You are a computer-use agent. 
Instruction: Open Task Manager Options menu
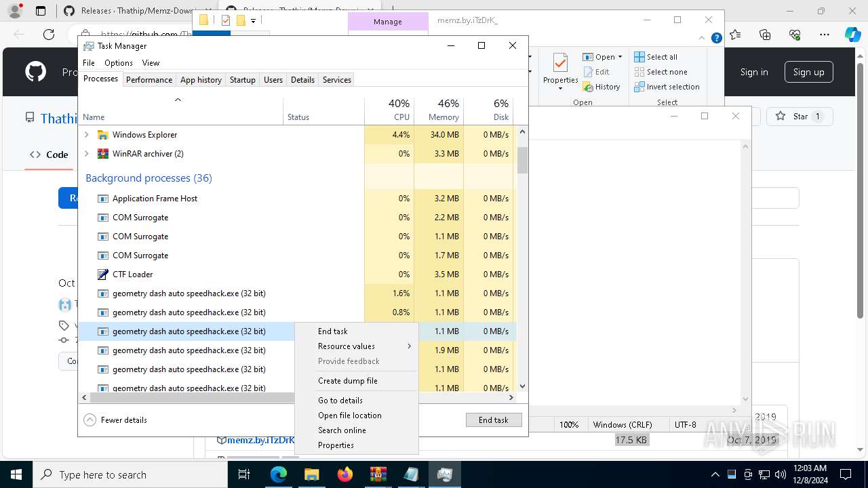[119, 63]
